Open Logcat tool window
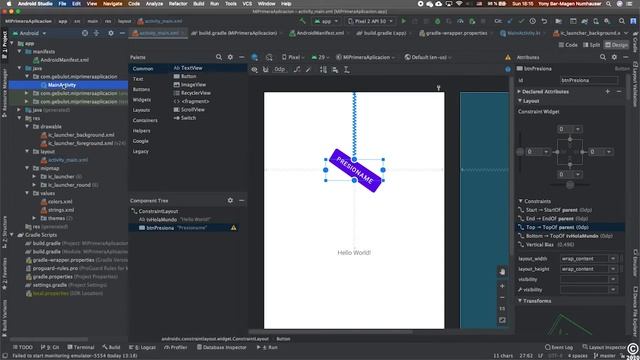This screenshot has height=360, width=640. (x=142, y=347)
